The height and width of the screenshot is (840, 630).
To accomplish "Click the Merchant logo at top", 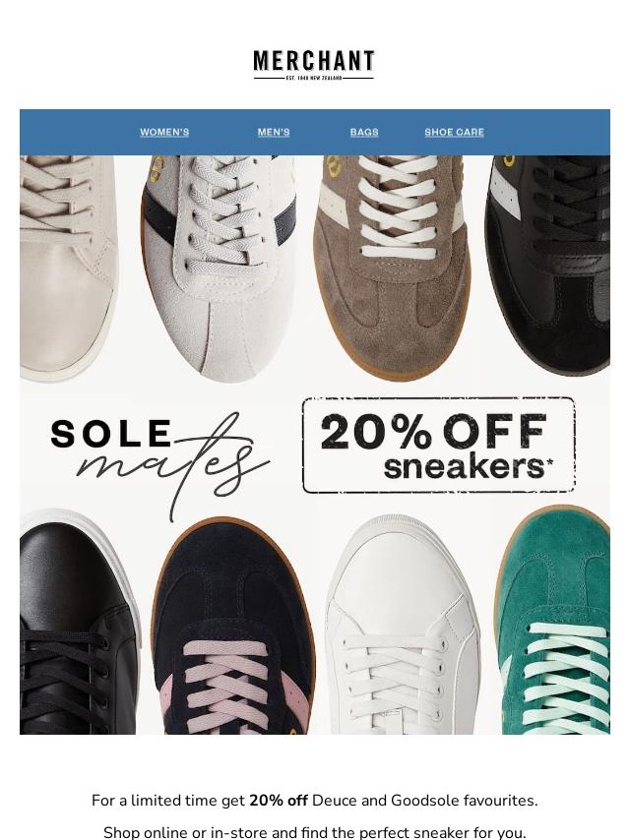I will coord(314,65).
